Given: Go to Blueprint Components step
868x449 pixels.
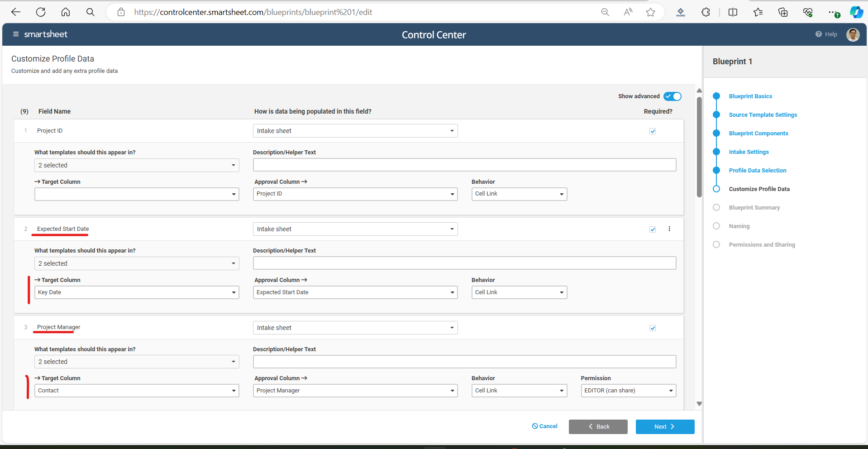Looking at the screenshot, I should click(758, 134).
